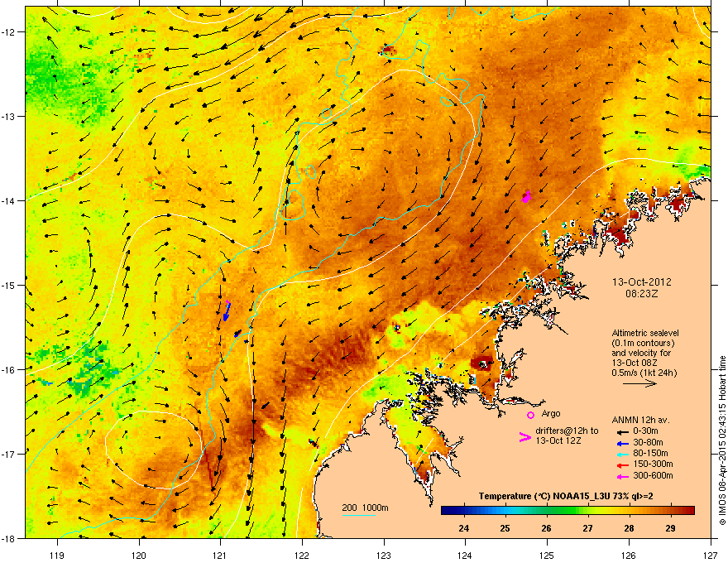Click longitude axis label 121

(220, 555)
